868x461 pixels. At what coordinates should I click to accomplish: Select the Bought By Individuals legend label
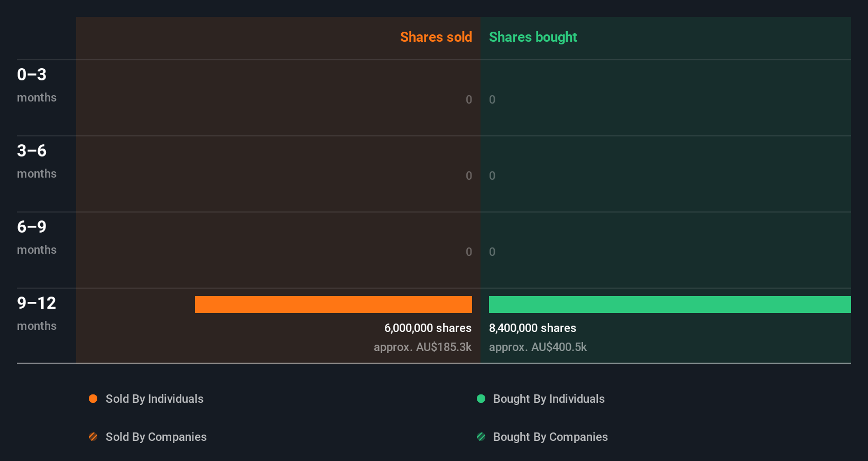pos(549,399)
